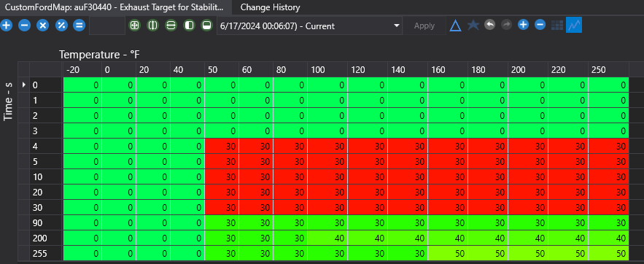Click Time row header 1
Image resolution: width=644 pixels, height=264 pixels.
pyautogui.click(x=46, y=100)
